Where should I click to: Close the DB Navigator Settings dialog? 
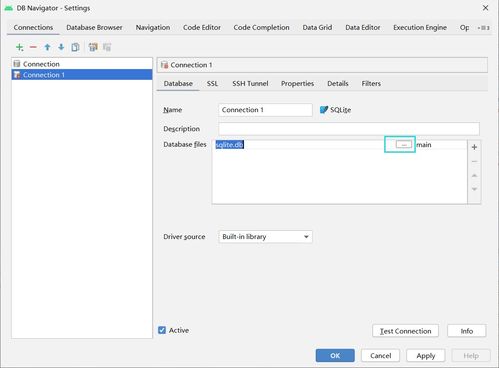(486, 8)
